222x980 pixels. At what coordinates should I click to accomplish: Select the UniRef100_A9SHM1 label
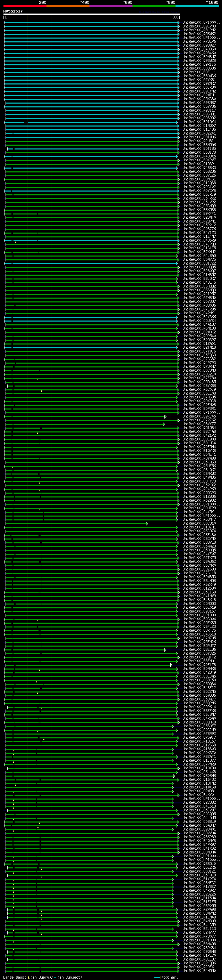199,114
